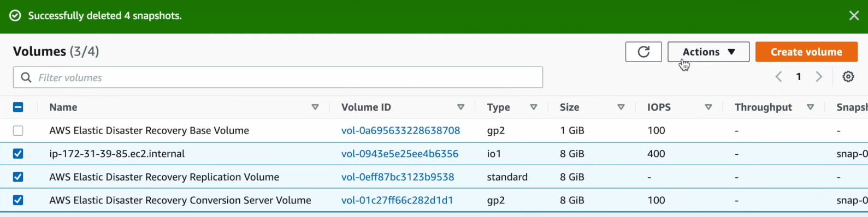The image size is (868, 217).
Task: Uncheck the ip-172-31-39-85.ec2.internal row checkbox
Action: (18, 154)
